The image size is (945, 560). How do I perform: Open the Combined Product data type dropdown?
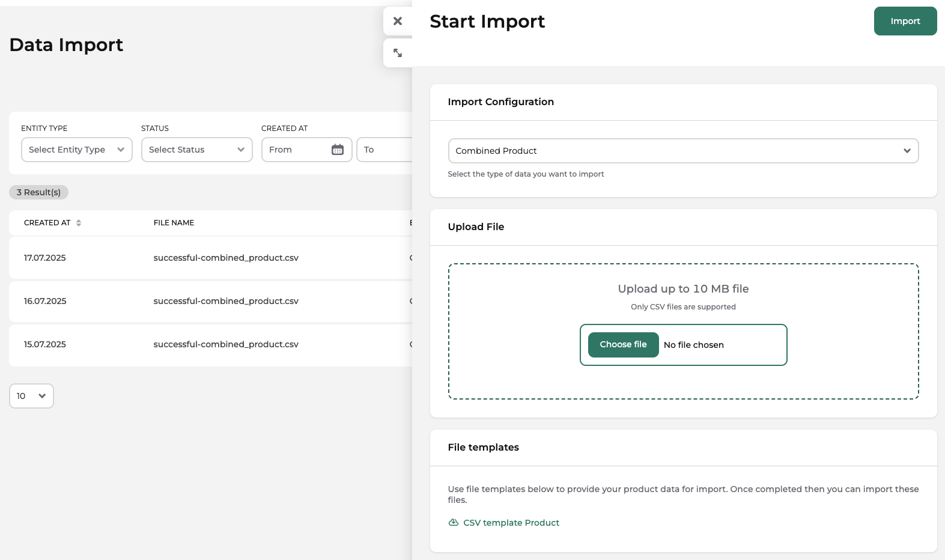[x=683, y=151]
